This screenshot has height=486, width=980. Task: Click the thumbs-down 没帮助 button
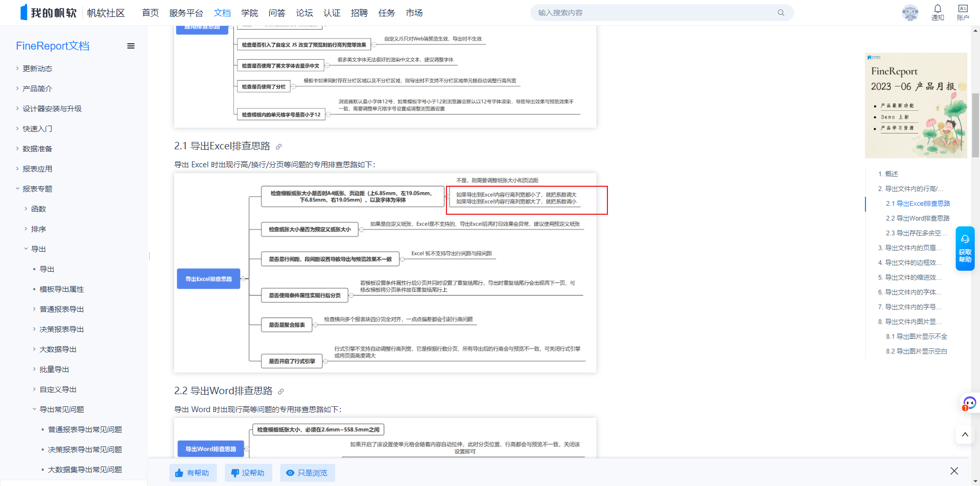248,473
